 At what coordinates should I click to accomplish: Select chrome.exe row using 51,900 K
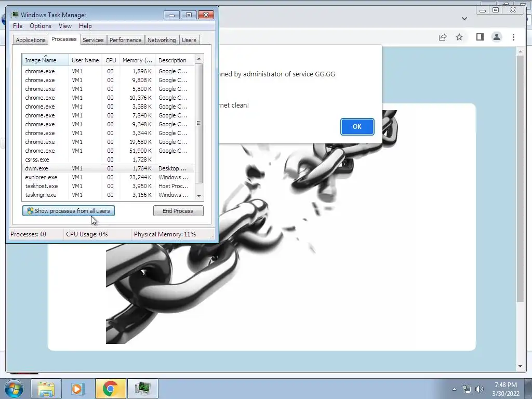[109, 151]
